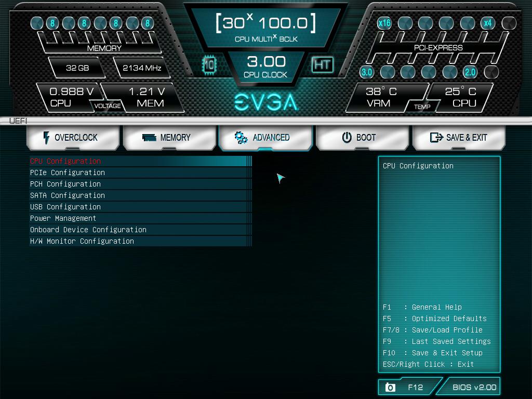Select the x4 PCI-Express slot indicator
The image size is (532, 399).
pos(487,23)
